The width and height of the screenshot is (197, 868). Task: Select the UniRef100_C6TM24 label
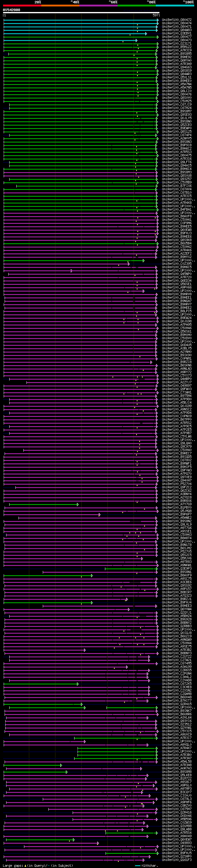(x=177, y=108)
